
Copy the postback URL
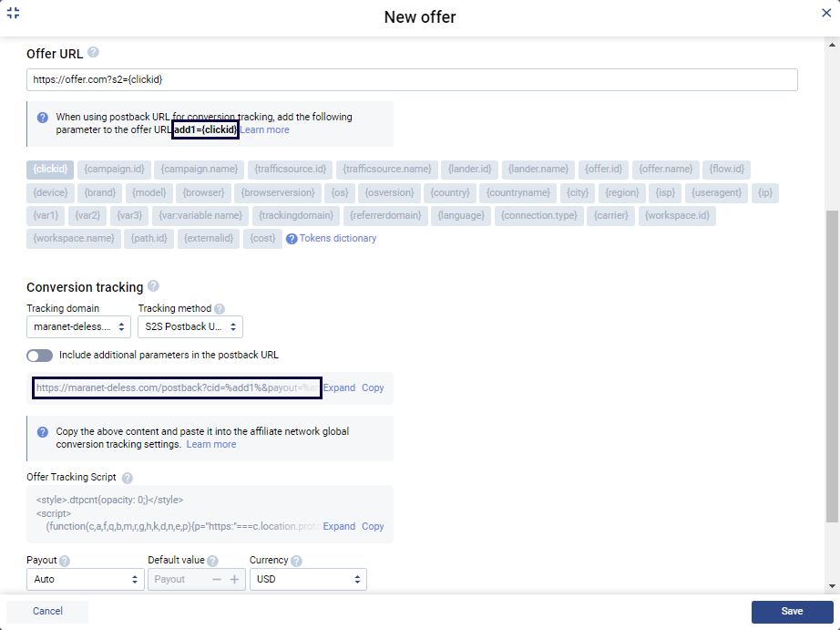(373, 387)
